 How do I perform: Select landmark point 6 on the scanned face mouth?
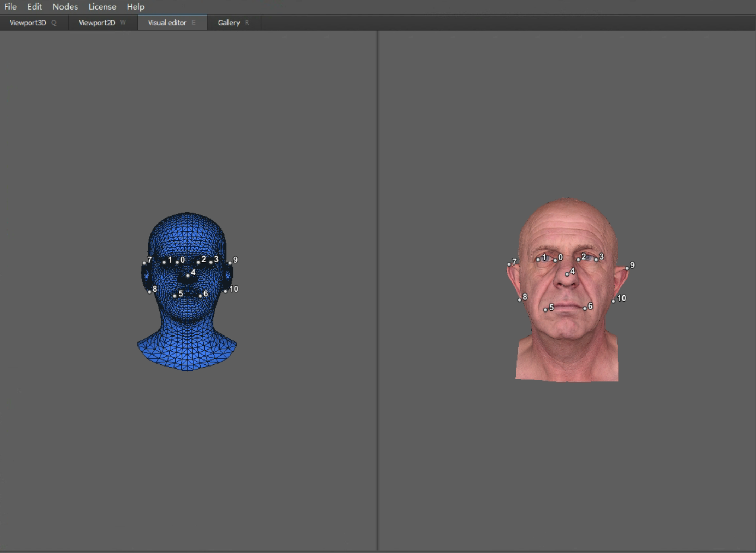(585, 308)
